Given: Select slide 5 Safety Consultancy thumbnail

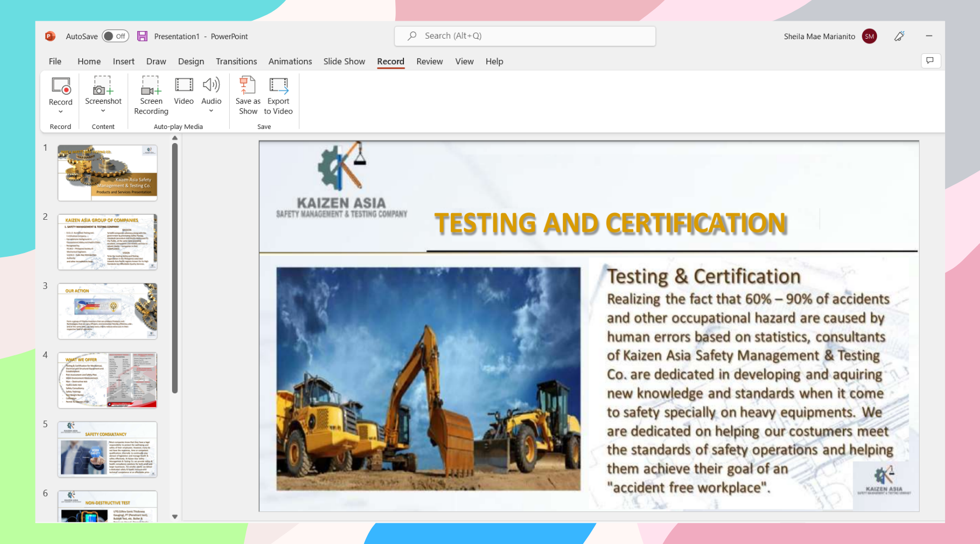Looking at the screenshot, I should (107, 449).
